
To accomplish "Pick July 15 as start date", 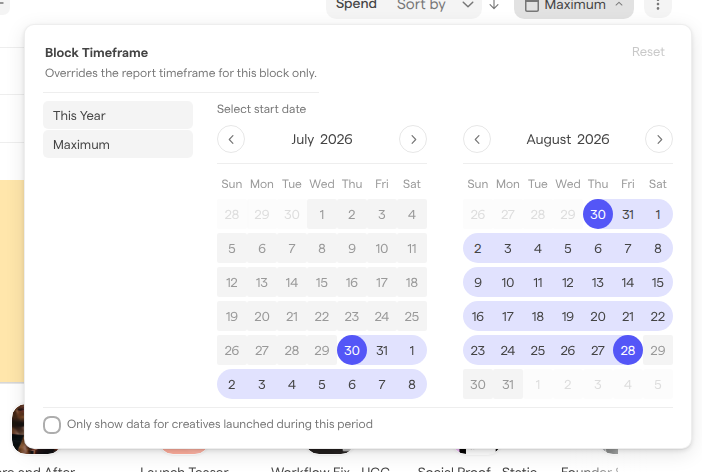I will [x=322, y=283].
